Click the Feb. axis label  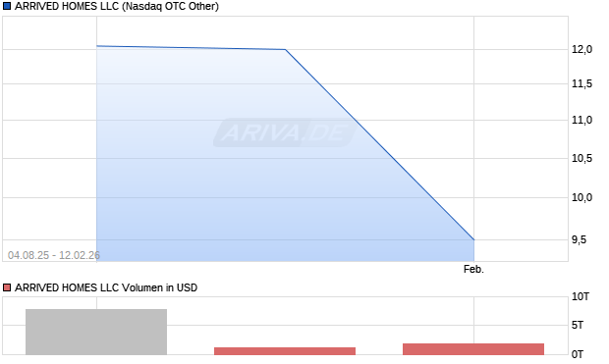click(x=473, y=269)
